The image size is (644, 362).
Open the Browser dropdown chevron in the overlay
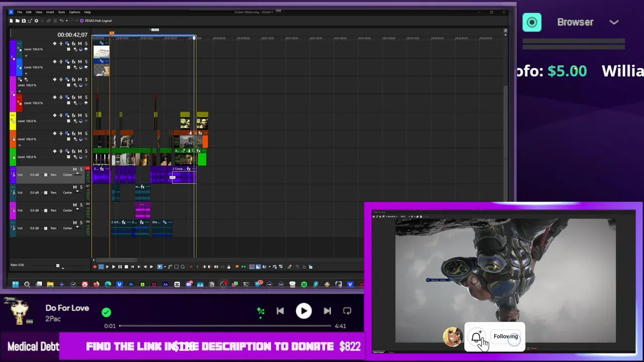(x=614, y=22)
